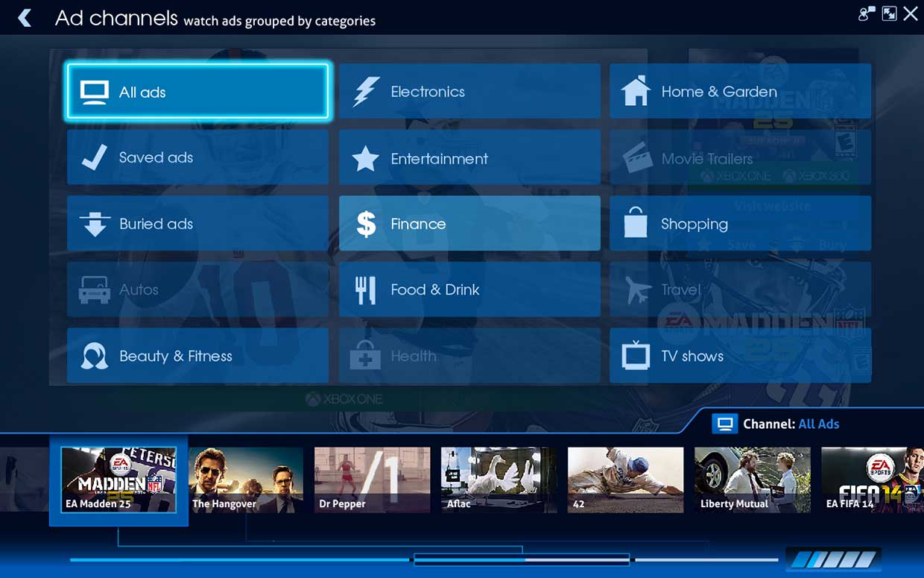The height and width of the screenshot is (578, 924).
Task: Watch the Aflac ad thumbnail
Action: tap(499, 480)
